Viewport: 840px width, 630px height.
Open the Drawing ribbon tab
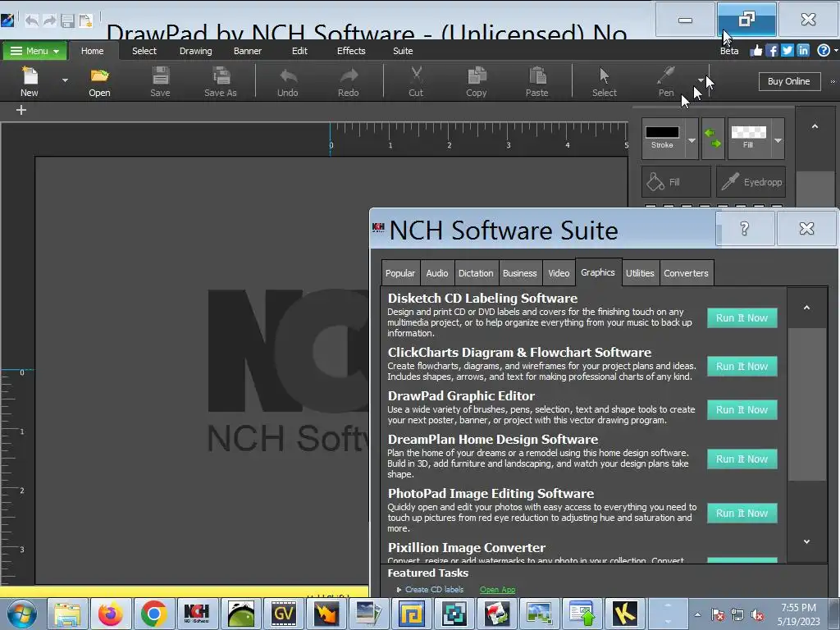(195, 51)
